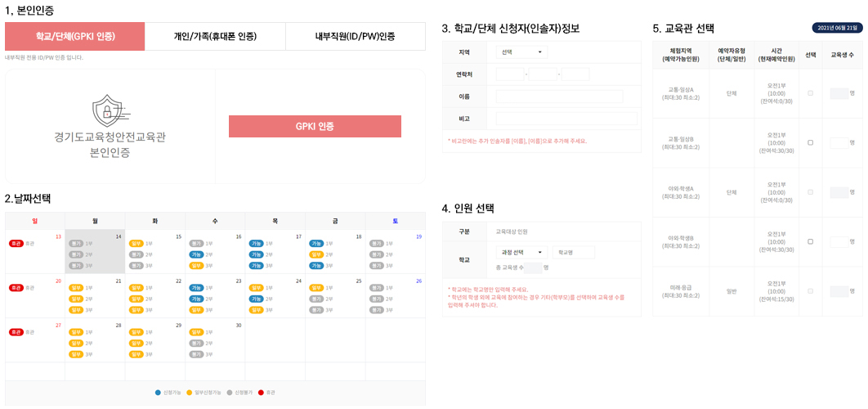The image size is (868, 409).
Task: Click the shield lock 본인인증 icon
Action: click(x=110, y=109)
